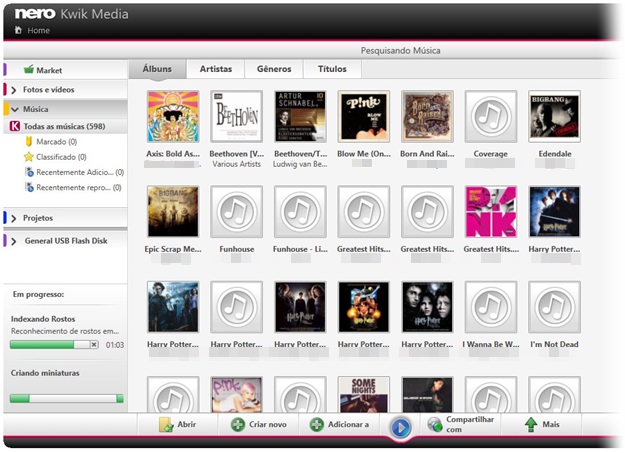Click the Various Artists artist name
625x453 pixels.
237,164
